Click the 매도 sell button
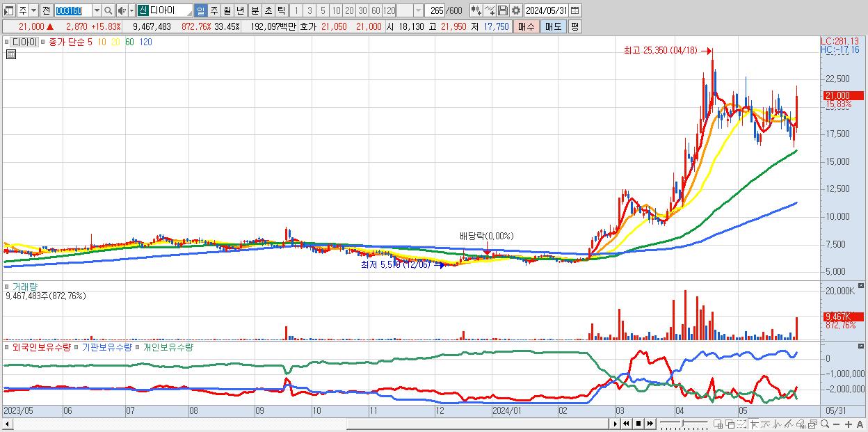Viewport: 868px width, 432px height. pos(553,26)
